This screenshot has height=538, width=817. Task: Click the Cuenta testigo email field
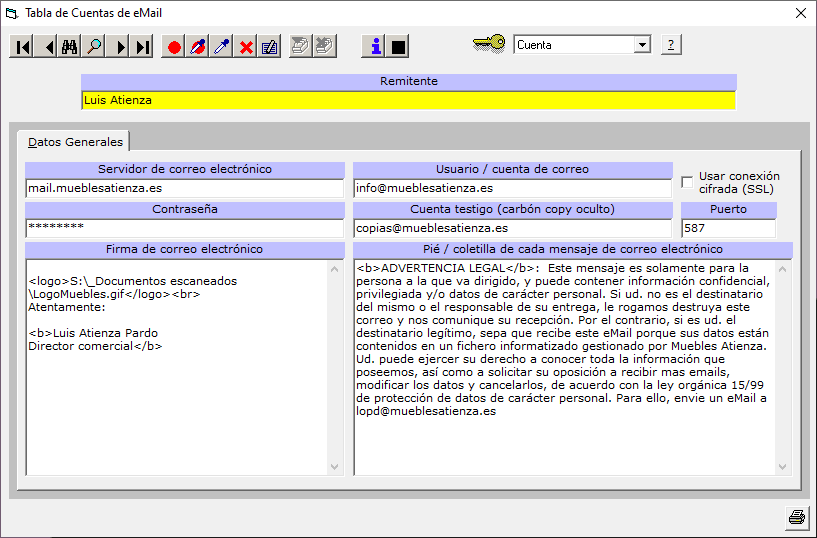coord(512,228)
